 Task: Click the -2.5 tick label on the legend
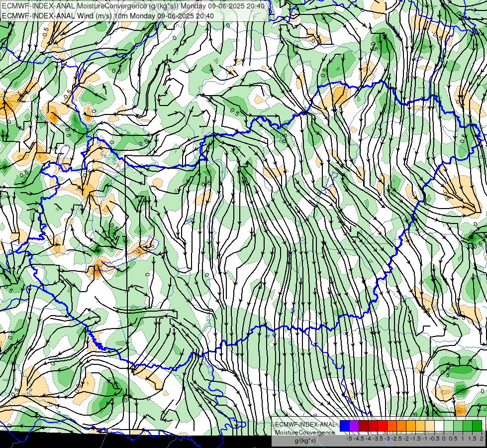[396, 439]
